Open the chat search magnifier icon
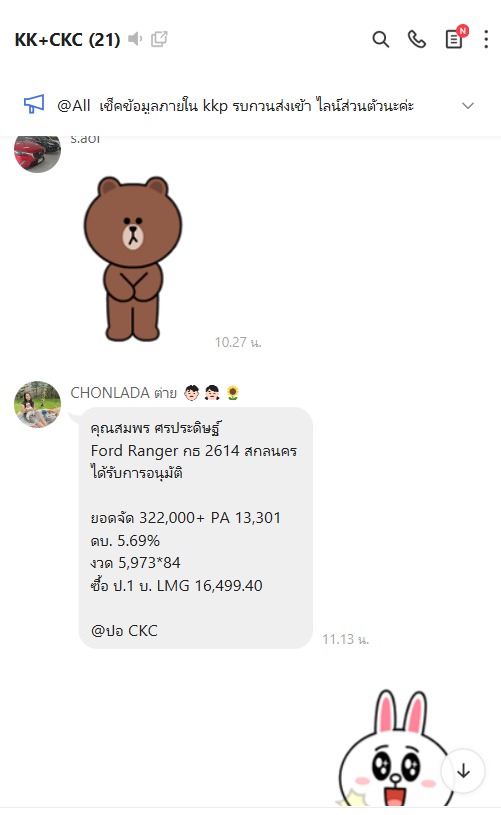 (x=380, y=40)
